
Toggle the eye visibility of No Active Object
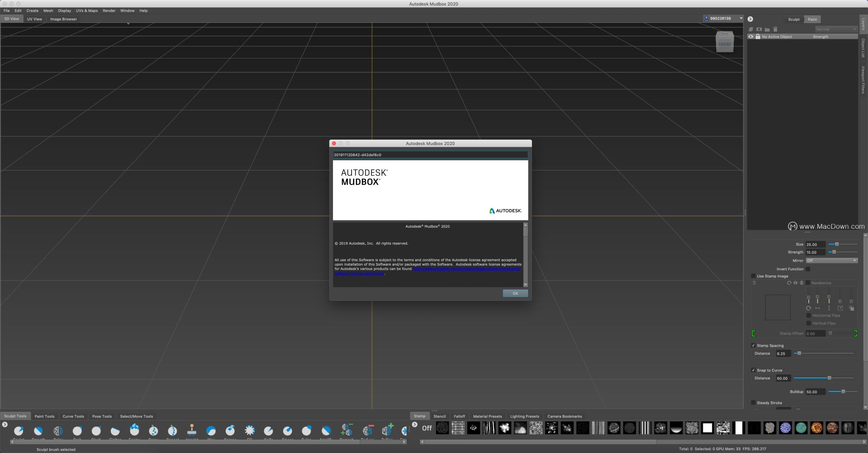point(751,37)
